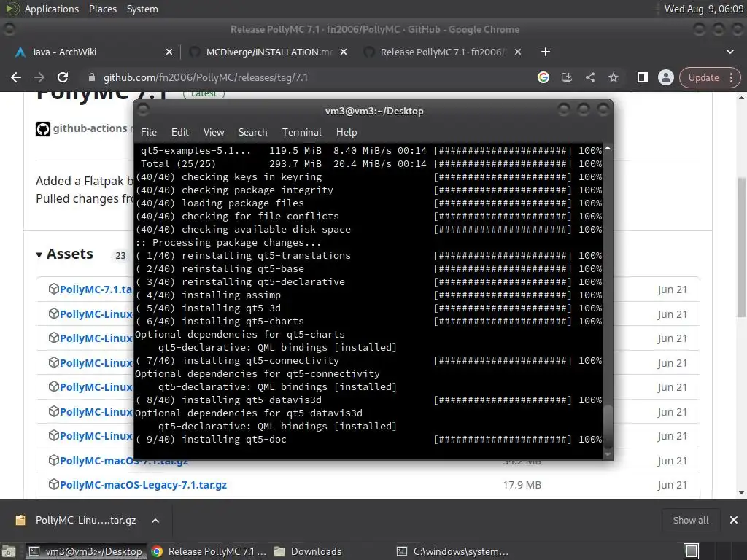The image size is (747, 560).
Task: Click the 'Jun 21' date on PollyMC-macOS-Legacy row
Action: [672, 485]
